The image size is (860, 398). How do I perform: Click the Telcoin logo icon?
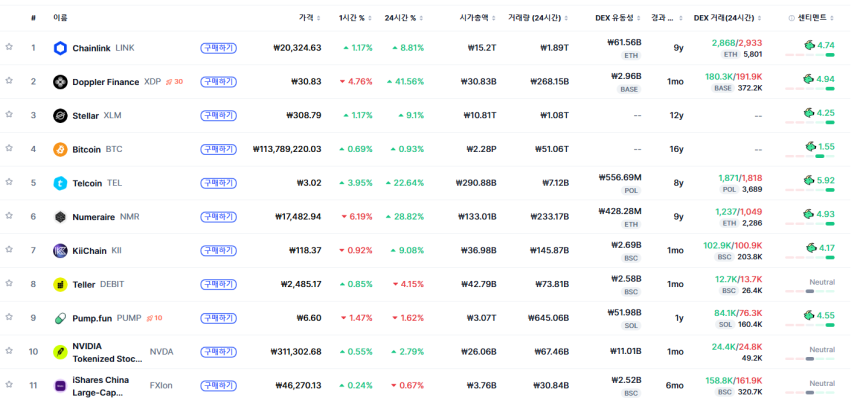click(60, 183)
